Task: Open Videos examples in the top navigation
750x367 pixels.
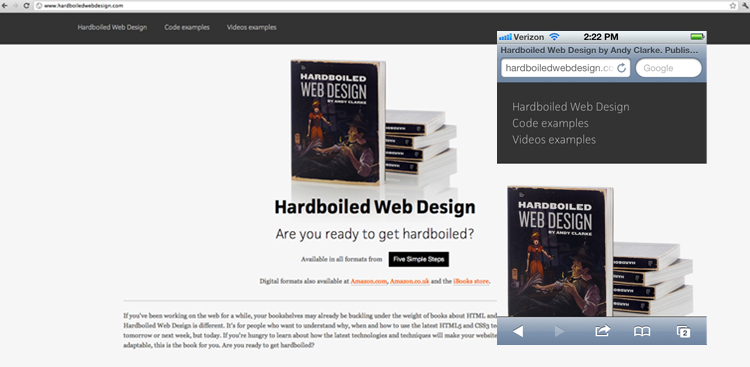Action: pos(252,27)
